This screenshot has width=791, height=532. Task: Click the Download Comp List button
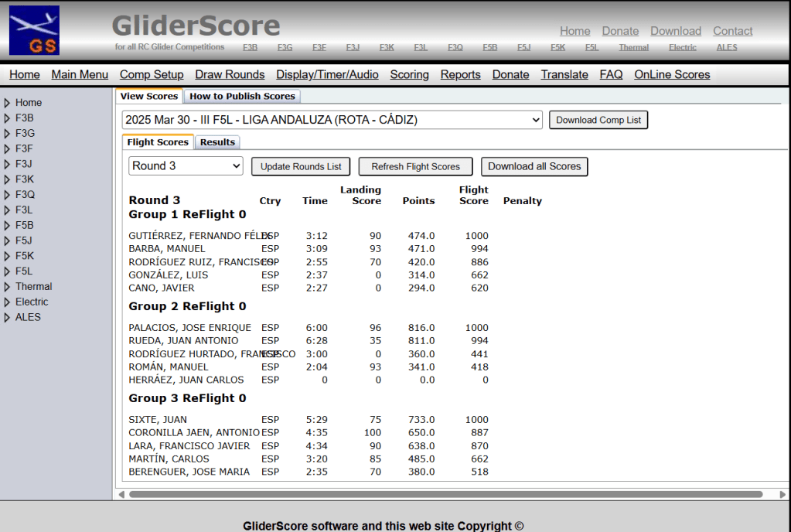(598, 120)
